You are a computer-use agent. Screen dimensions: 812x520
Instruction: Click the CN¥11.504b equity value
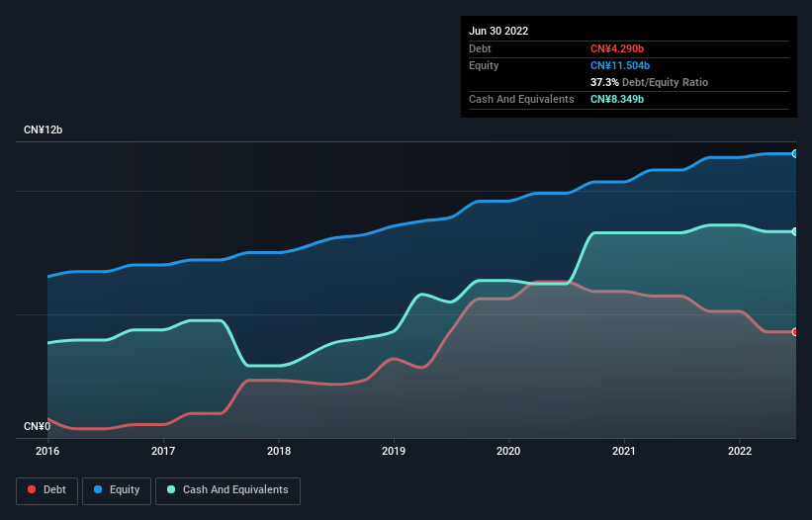pos(620,65)
